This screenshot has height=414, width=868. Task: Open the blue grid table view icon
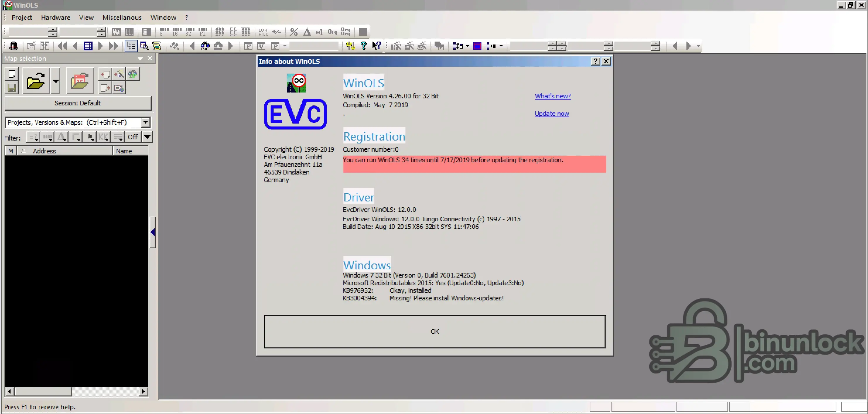88,46
